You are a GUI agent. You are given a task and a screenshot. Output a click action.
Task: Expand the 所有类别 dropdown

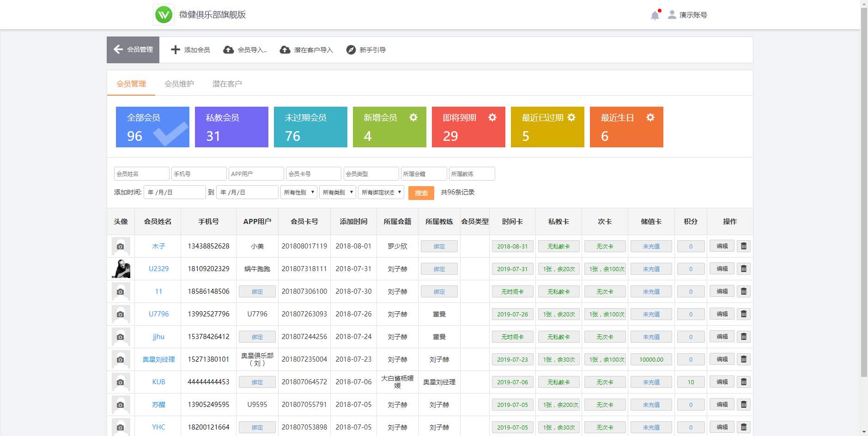[338, 192]
